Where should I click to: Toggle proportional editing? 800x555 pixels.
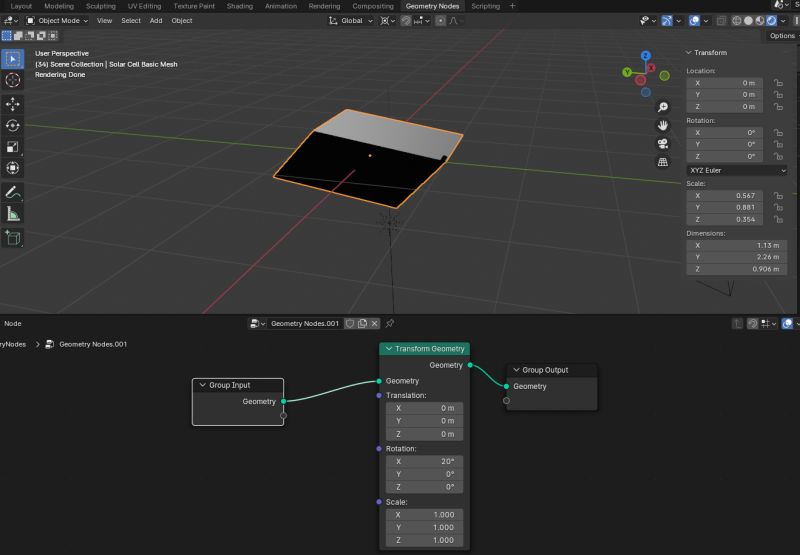click(441, 20)
